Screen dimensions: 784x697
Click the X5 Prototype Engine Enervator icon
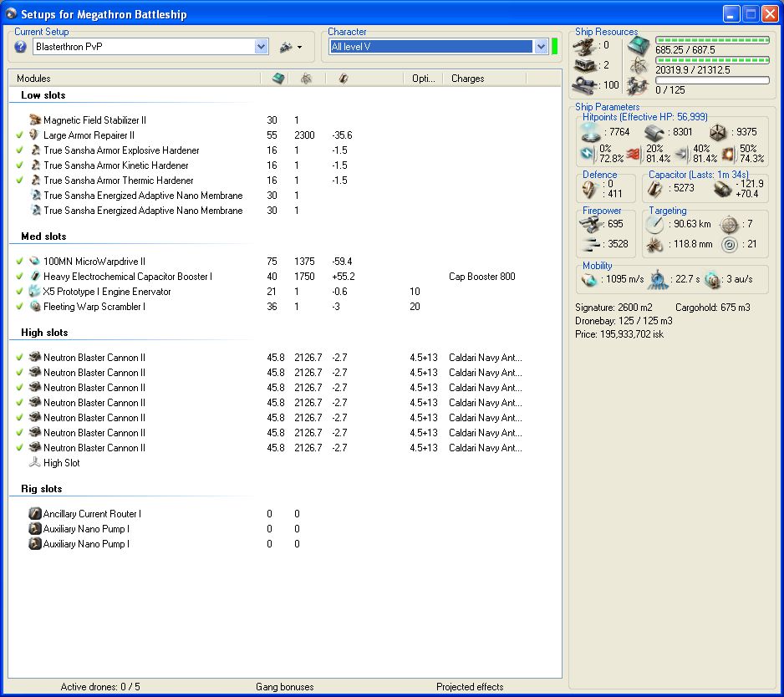click(34, 291)
